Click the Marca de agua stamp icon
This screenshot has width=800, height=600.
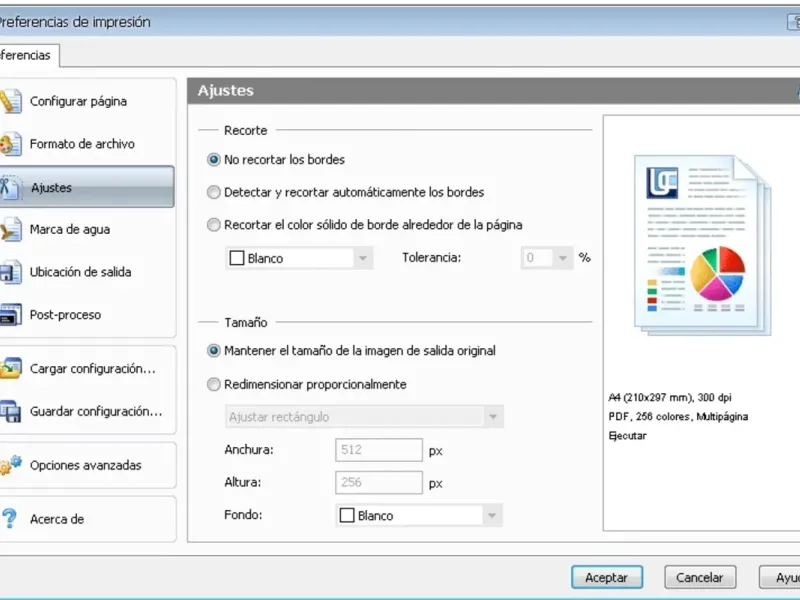click(x=10, y=229)
